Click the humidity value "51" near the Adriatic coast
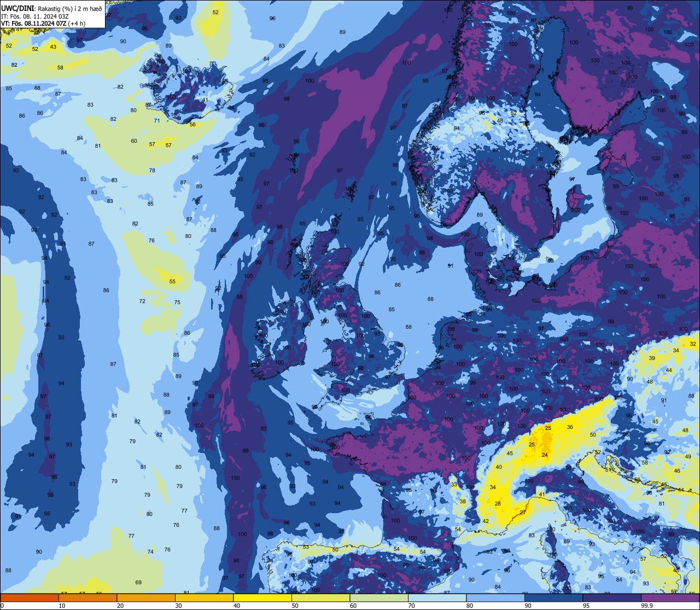The image size is (700, 610). [608, 469]
